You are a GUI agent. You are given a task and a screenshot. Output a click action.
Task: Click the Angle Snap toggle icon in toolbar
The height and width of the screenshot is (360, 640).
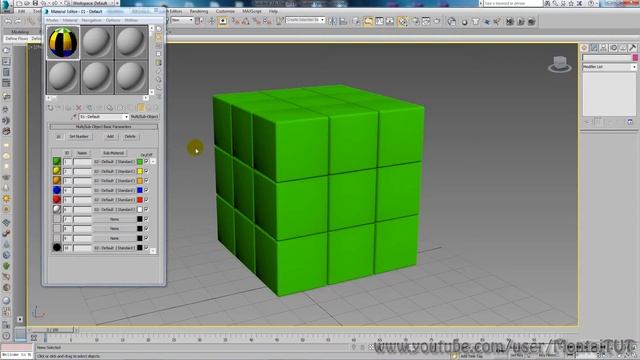coord(246,22)
